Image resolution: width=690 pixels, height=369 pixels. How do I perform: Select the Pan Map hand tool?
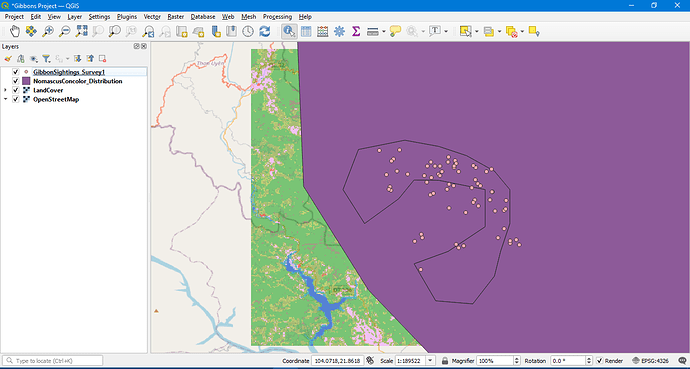(15, 31)
